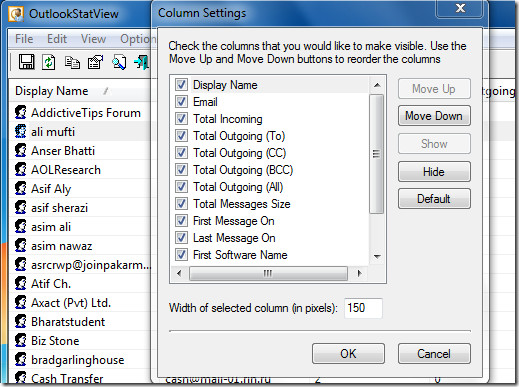Viewport: 519px width, 387px height.
Task: Toggle Total Outgoing (All) checkbox
Action: [181, 186]
